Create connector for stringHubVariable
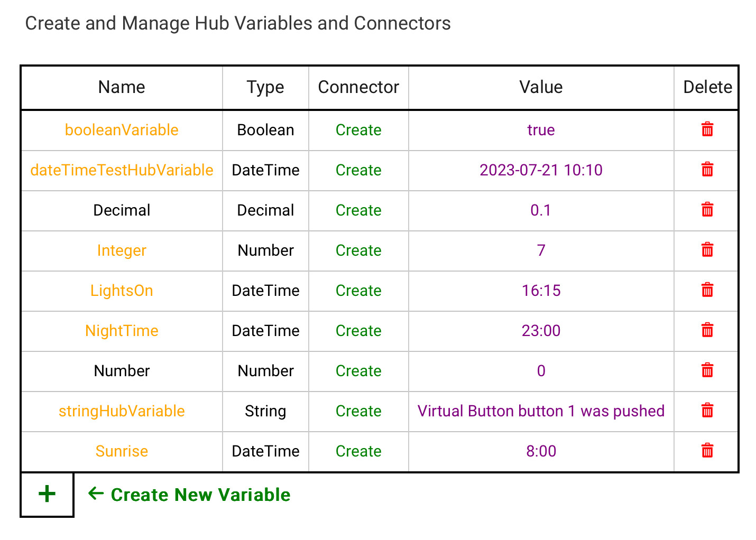The image size is (756, 540). [358, 411]
